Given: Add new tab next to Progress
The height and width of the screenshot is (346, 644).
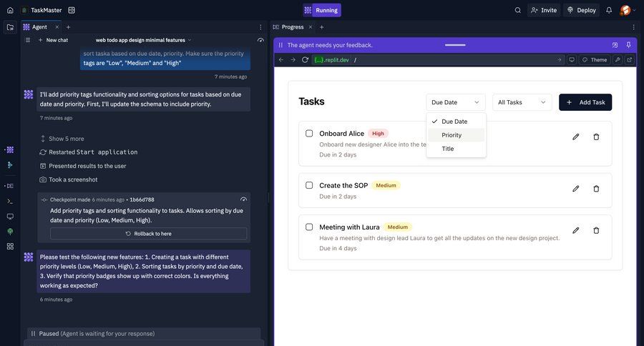Looking at the screenshot, I should 321,27.
